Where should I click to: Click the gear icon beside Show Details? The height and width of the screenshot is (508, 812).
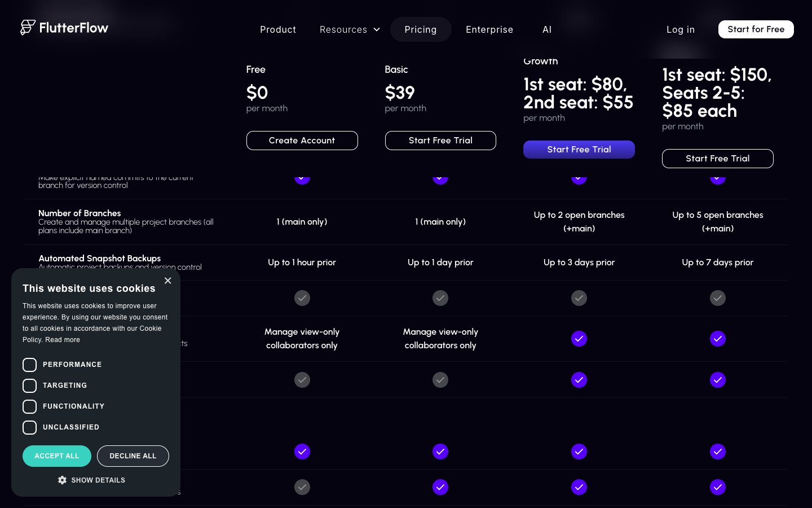point(62,480)
